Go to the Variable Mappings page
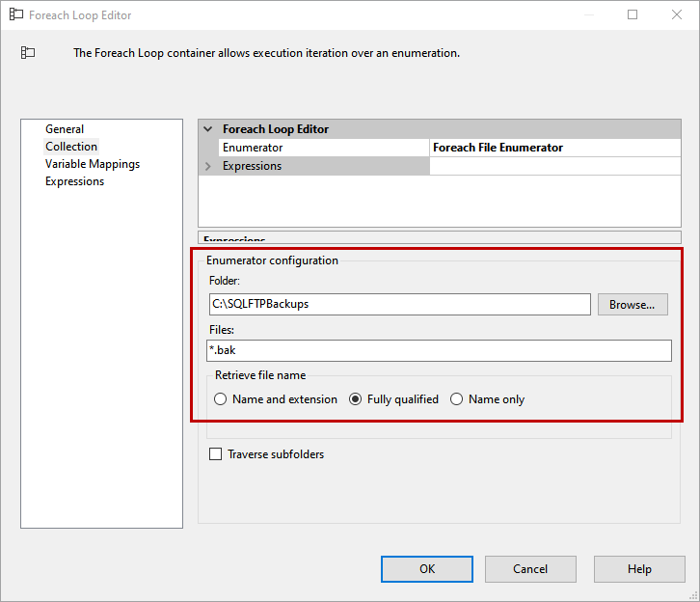The width and height of the screenshot is (700, 602). [x=93, y=164]
